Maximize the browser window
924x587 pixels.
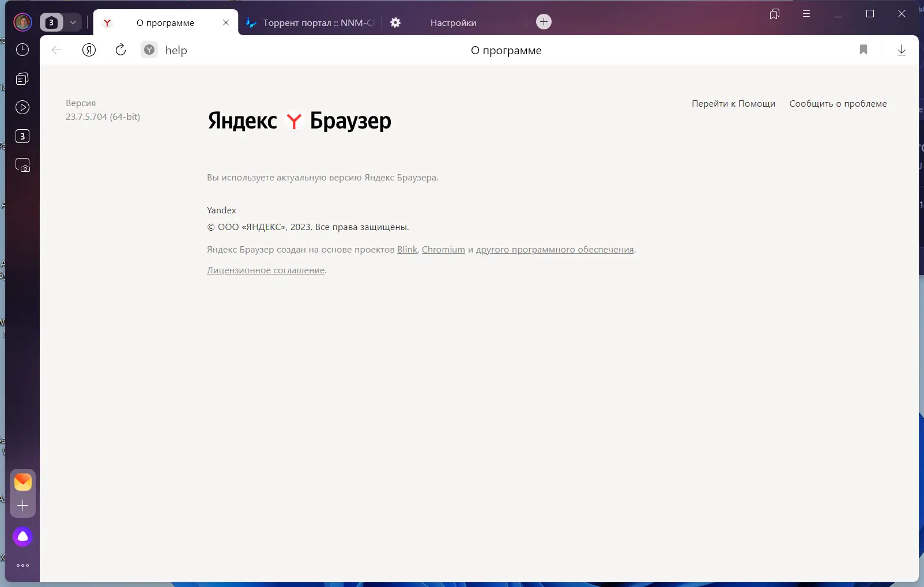[x=870, y=14]
